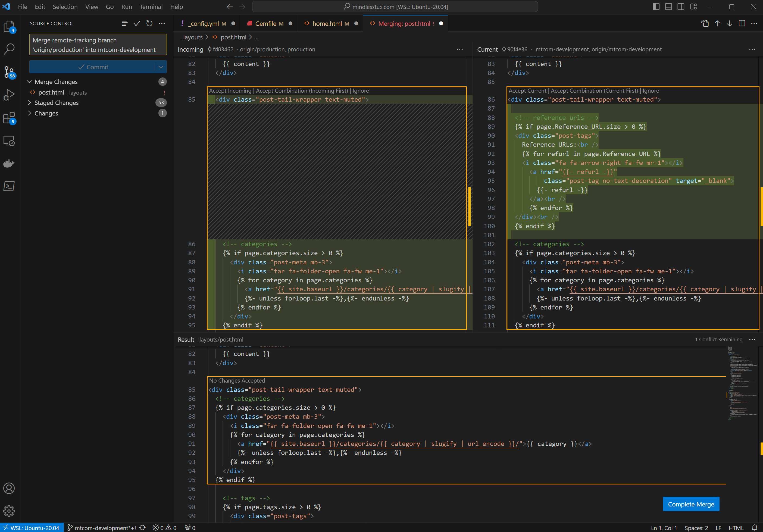The width and height of the screenshot is (763, 532).
Task: Toggle the bottom panel visibility
Action: (668, 7)
